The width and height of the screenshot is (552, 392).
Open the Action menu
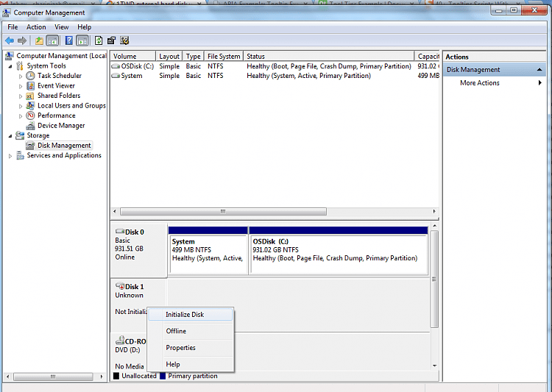coord(36,27)
